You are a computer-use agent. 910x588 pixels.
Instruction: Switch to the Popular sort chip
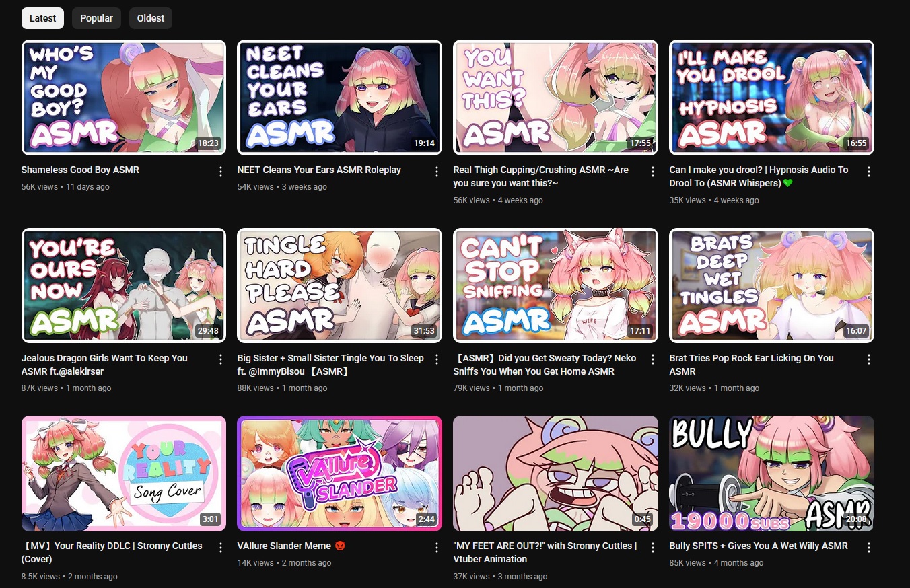coord(96,18)
